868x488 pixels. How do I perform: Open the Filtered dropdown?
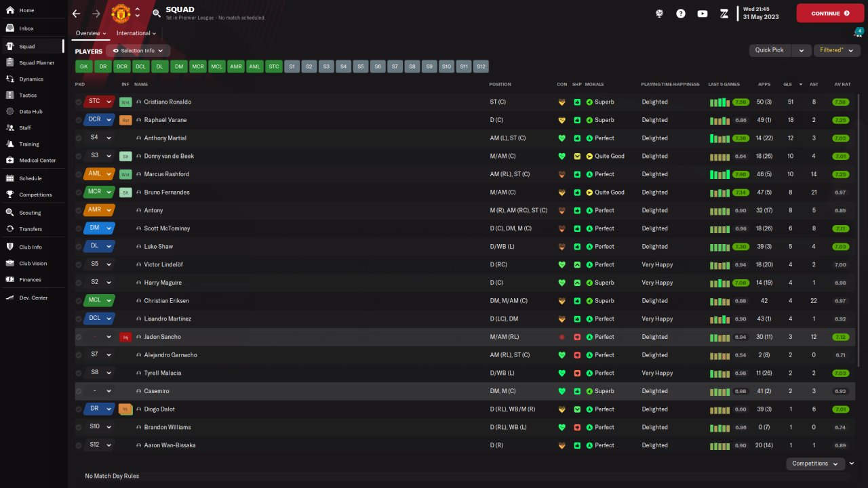[x=837, y=50]
